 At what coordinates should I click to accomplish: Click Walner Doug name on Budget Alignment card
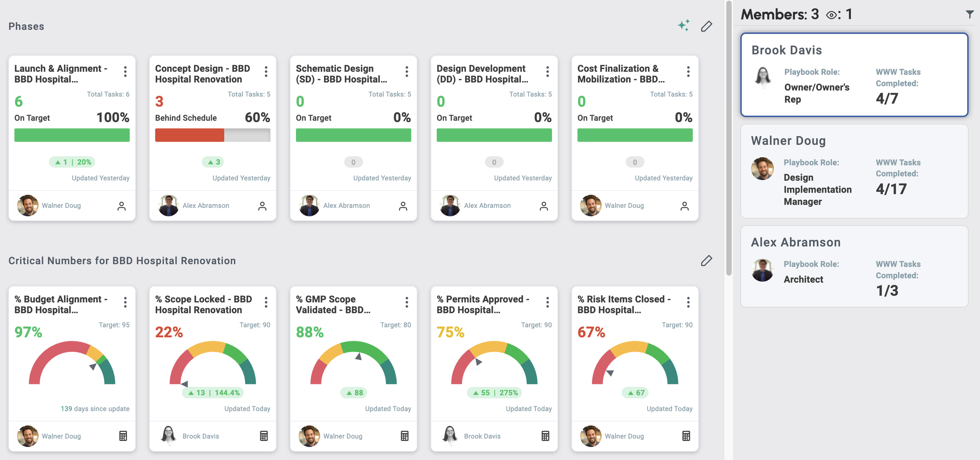click(x=61, y=436)
